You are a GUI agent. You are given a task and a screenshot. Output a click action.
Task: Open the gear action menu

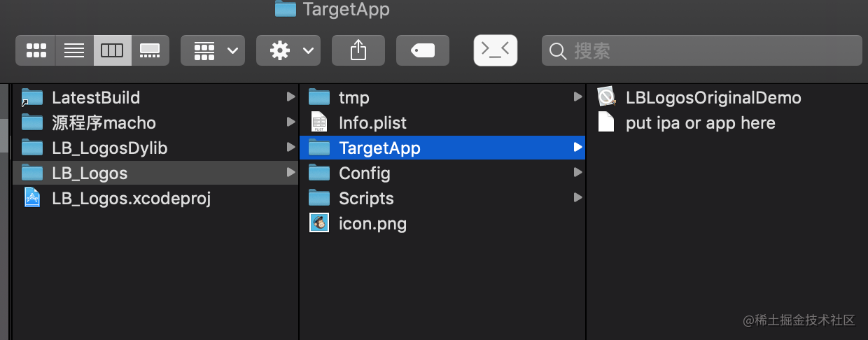tap(288, 50)
